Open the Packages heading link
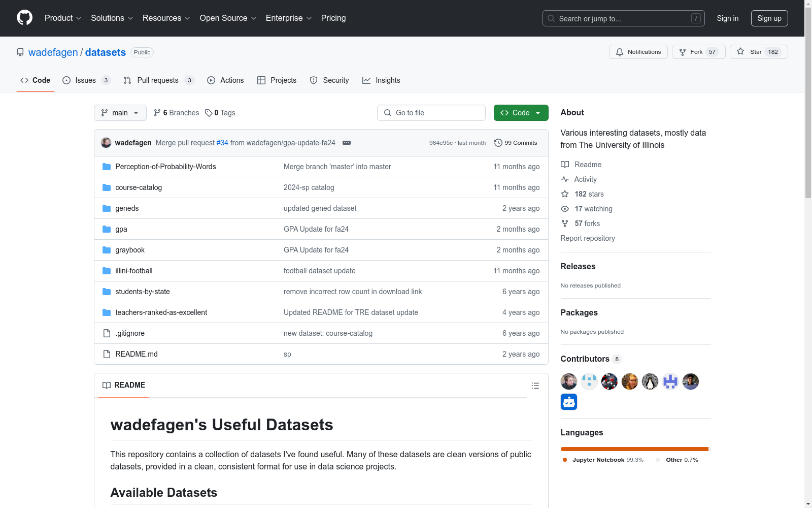Image resolution: width=812 pixels, height=508 pixels. point(579,312)
